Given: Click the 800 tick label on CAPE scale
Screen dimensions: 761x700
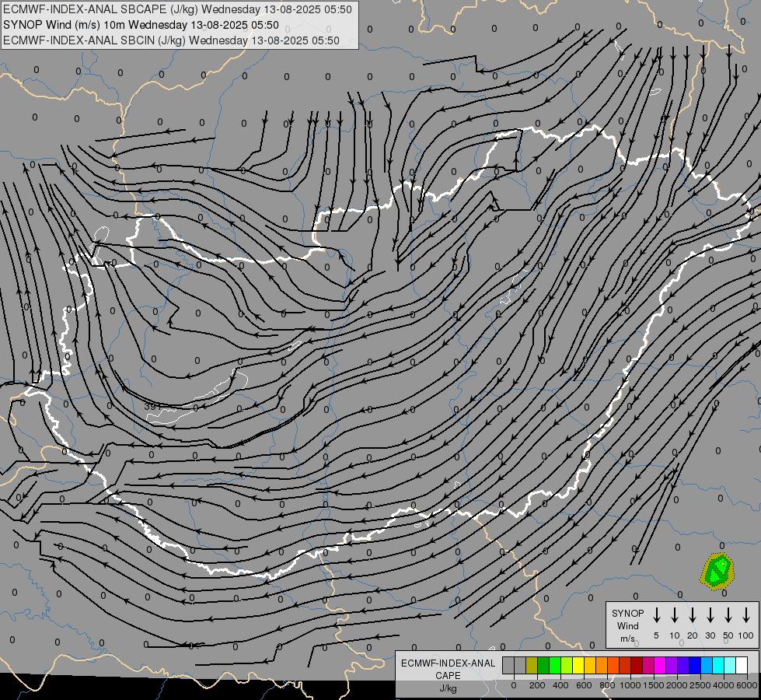Looking at the screenshot, I should coord(607,685).
